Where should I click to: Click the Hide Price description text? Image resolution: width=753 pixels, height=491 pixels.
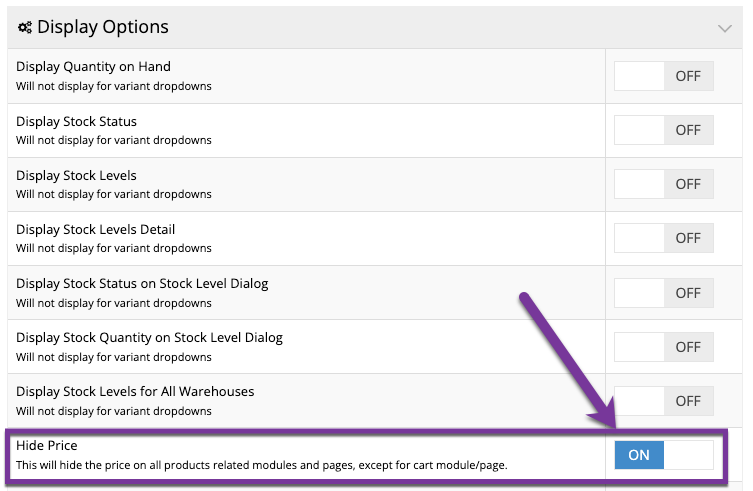[262, 465]
